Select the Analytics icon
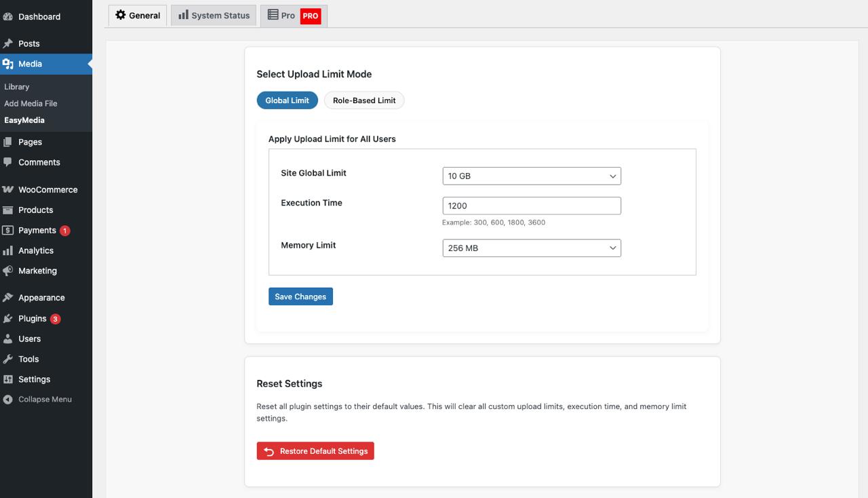Viewport: 868px width, 498px height. tap(10, 250)
